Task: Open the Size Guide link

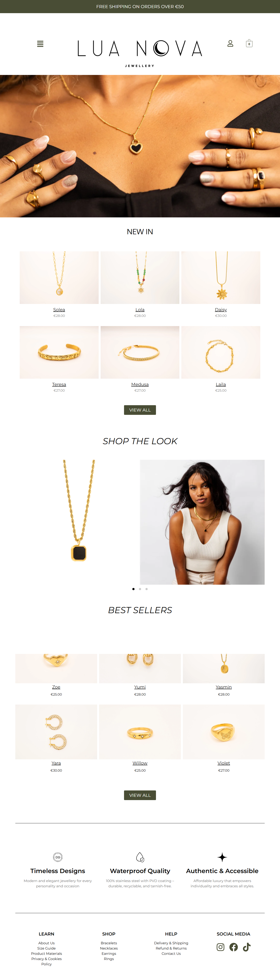Action: coord(46,948)
